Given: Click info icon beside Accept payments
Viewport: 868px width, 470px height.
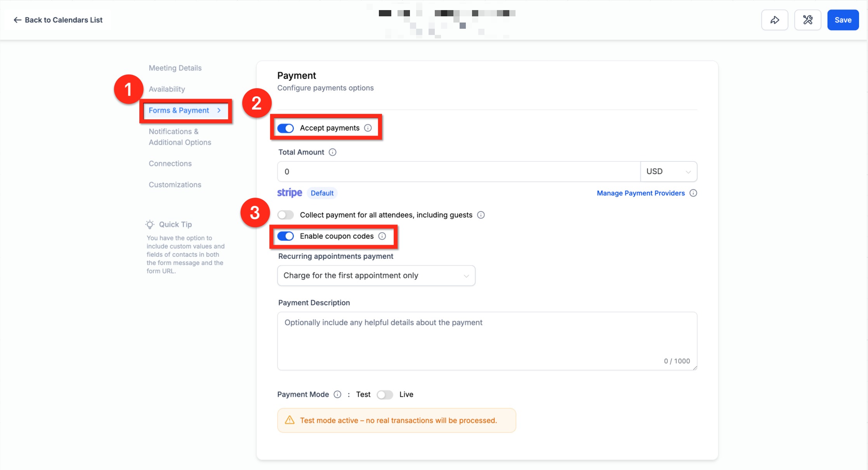Looking at the screenshot, I should tap(368, 128).
